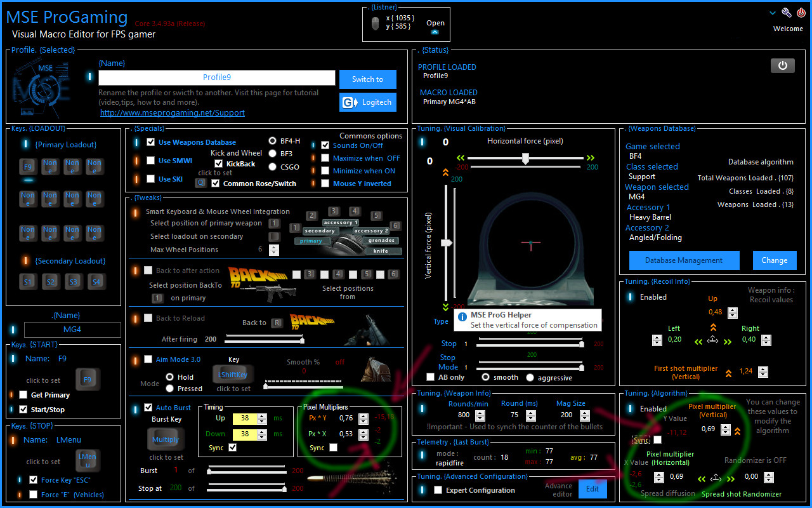Image resolution: width=812 pixels, height=508 pixels.
Task: Select wheel position key 2
Action: tap(311, 216)
